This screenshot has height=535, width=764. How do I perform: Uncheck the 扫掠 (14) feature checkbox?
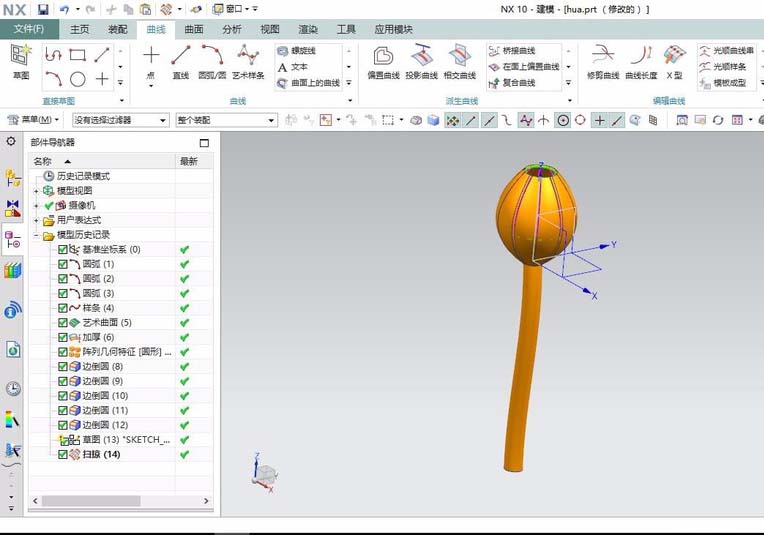62,454
